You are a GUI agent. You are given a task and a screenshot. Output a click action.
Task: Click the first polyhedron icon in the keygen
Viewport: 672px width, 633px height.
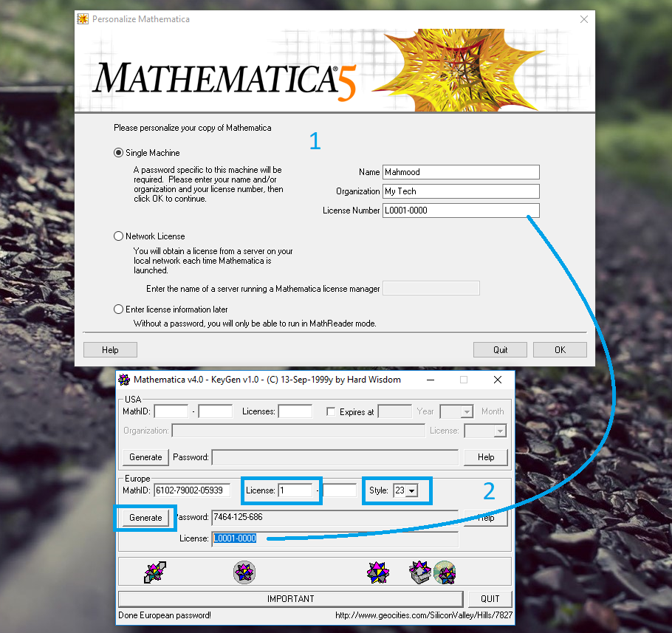click(x=154, y=571)
